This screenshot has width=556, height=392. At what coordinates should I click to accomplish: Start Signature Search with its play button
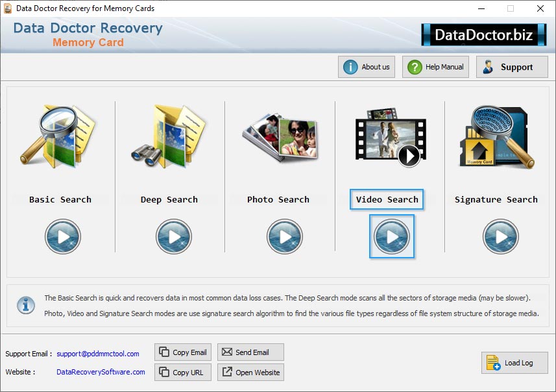501,237
